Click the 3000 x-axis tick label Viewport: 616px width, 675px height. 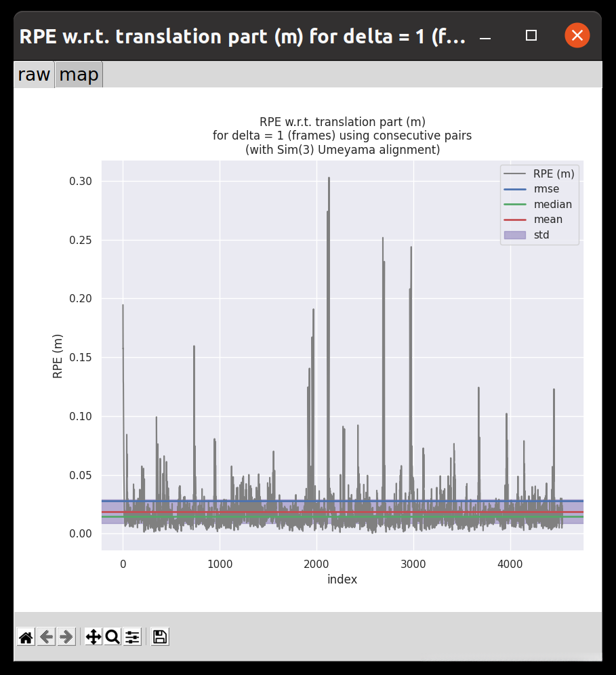pos(413,565)
